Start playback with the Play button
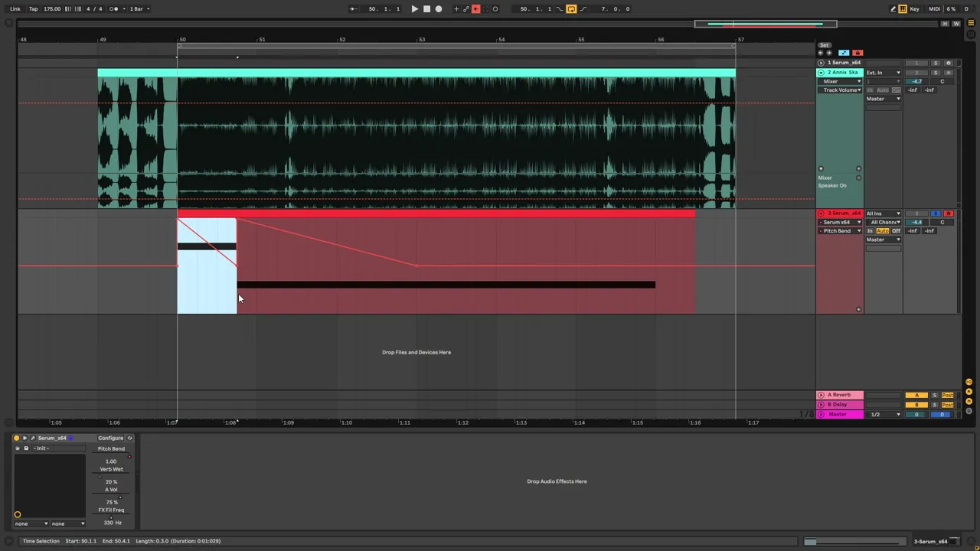The height and width of the screenshot is (551, 980). coord(414,9)
